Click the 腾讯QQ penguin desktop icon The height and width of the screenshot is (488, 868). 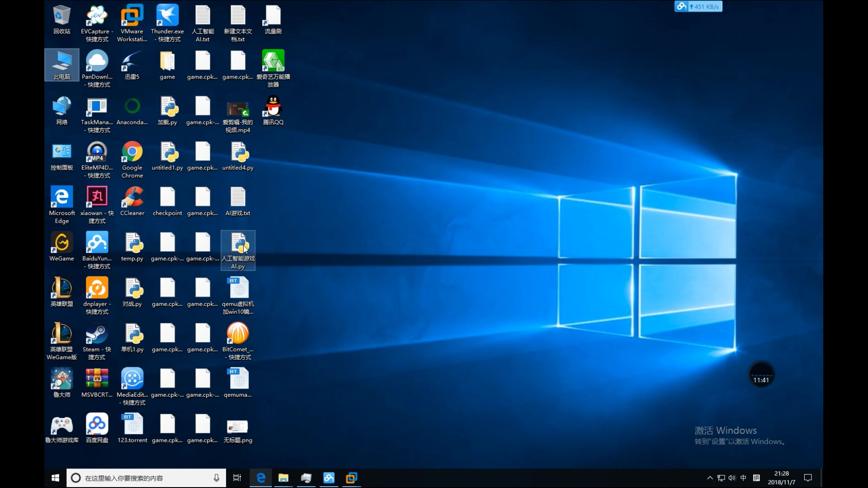[273, 107]
